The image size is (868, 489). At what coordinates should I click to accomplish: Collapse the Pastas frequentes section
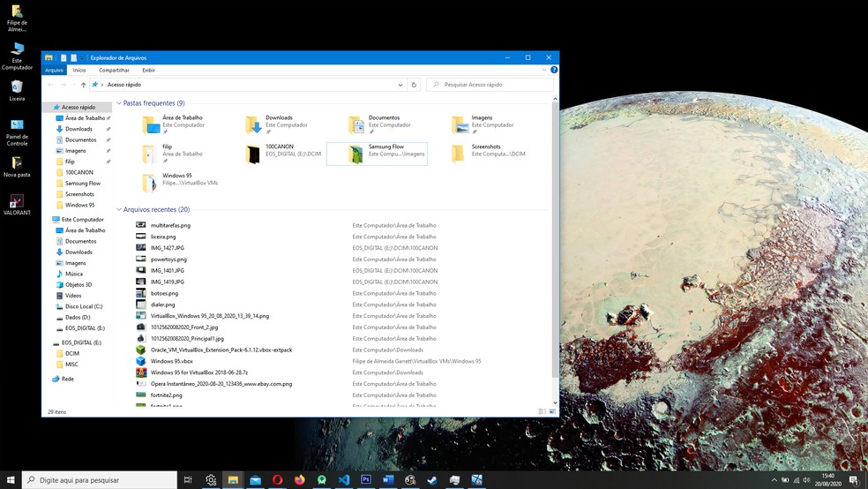coord(119,103)
